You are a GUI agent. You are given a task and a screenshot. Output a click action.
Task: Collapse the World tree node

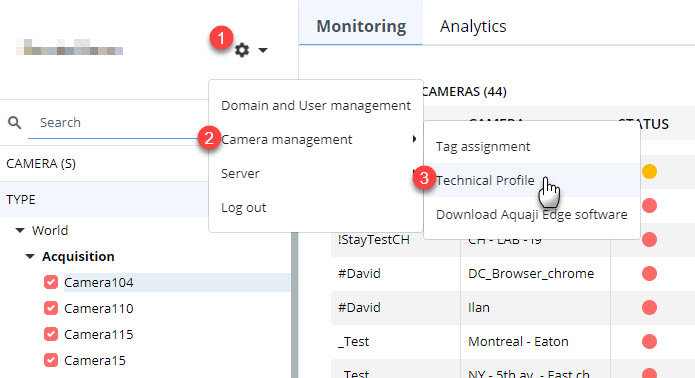tap(20, 230)
